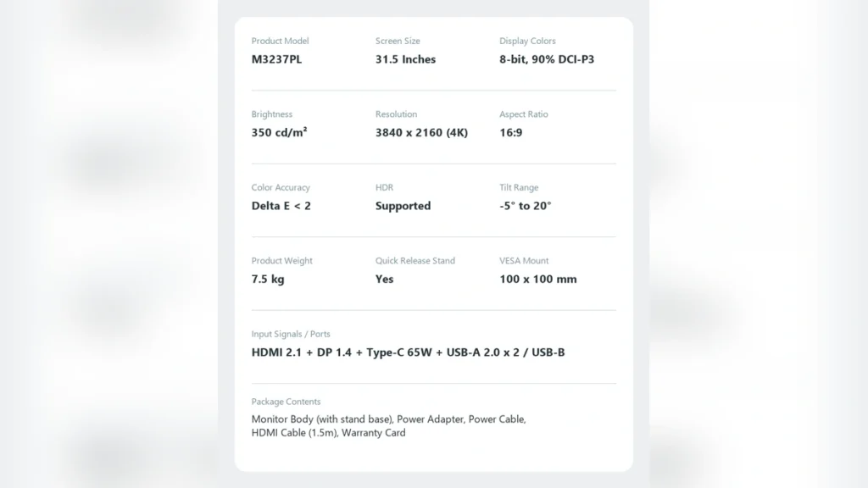Click the HDMI Cable (1.5m), Warranty Card line
The image size is (868, 488).
(328, 433)
